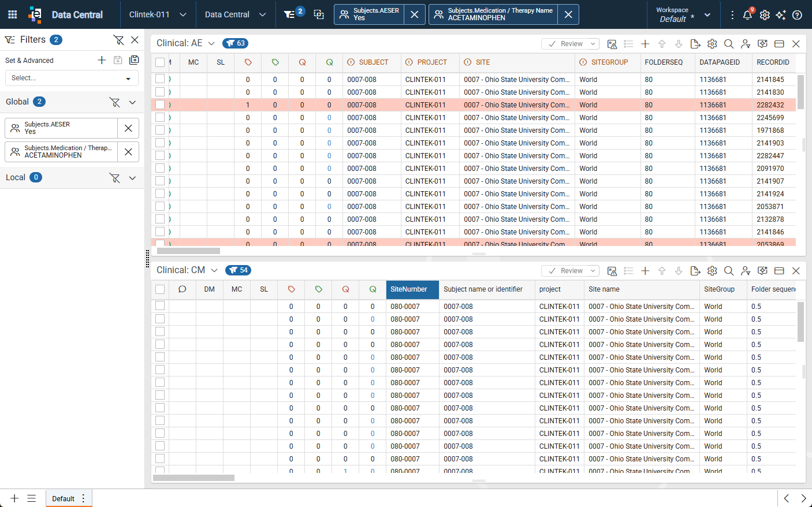Check the AE row with RECORDID 1971868
This screenshot has width=812, height=507.
coord(160,130)
